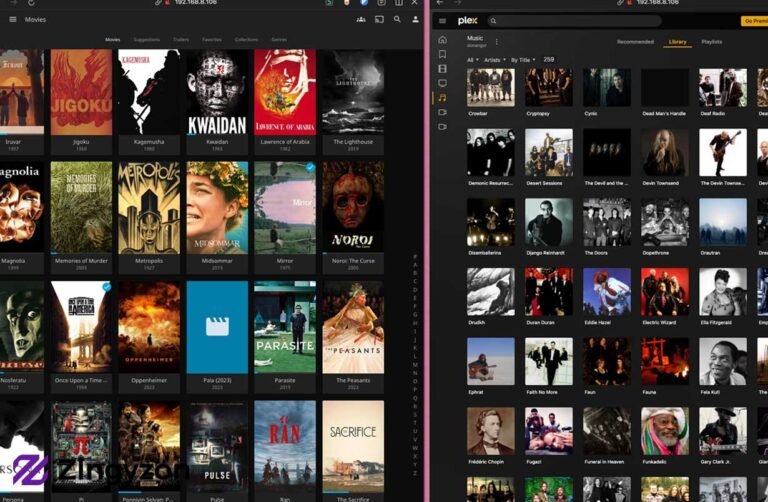Open the Kwaidan movie title link

tap(217, 142)
